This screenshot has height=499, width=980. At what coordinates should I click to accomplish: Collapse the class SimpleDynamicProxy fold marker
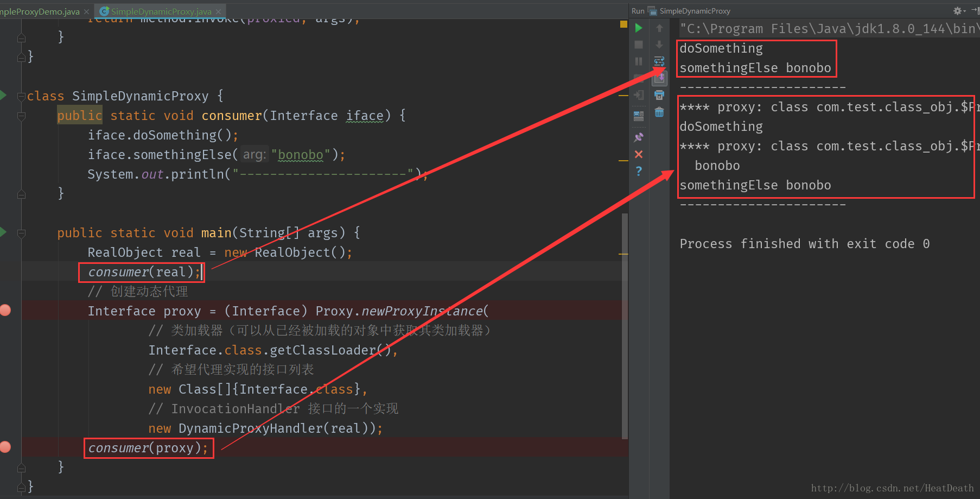(x=22, y=97)
